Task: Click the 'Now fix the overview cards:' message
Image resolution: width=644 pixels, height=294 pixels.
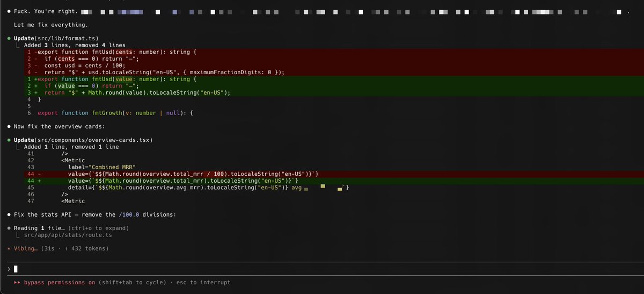Action: click(x=61, y=126)
